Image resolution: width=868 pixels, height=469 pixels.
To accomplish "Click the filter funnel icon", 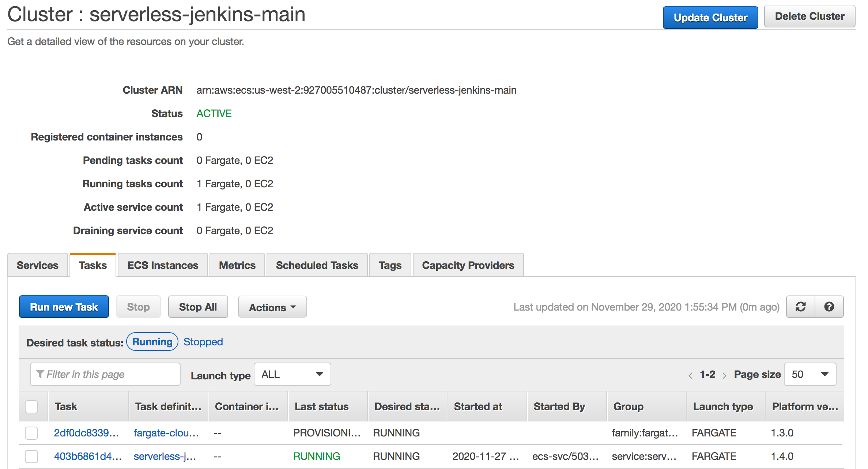I will pyautogui.click(x=40, y=374).
